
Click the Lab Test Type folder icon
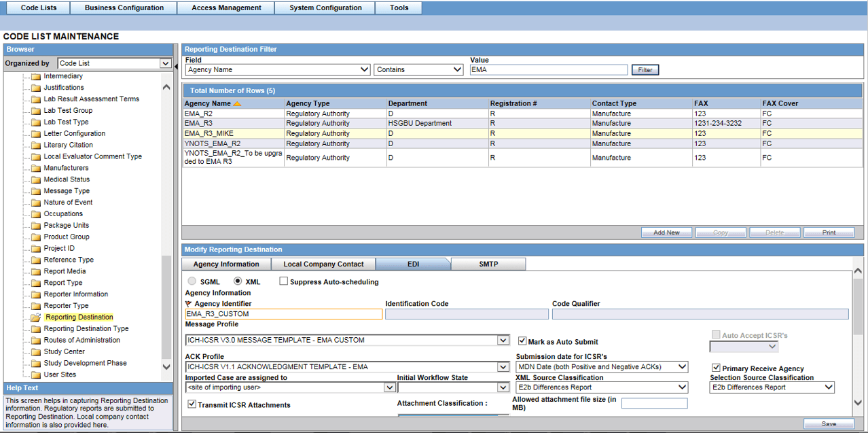tap(35, 122)
